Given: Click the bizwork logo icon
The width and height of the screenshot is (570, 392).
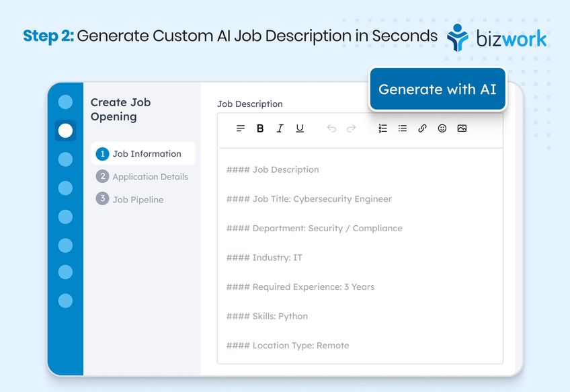Looking at the screenshot, I should click(x=458, y=39).
